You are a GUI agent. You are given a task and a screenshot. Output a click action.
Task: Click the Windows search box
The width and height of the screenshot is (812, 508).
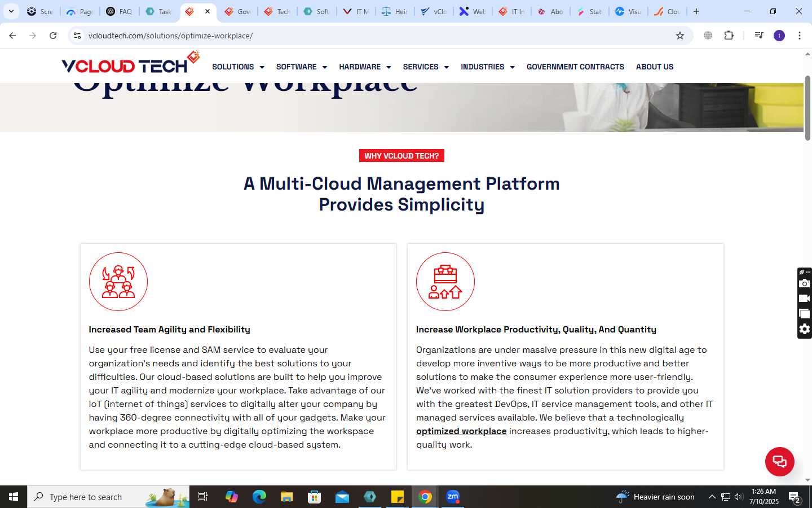click(108, 497)
